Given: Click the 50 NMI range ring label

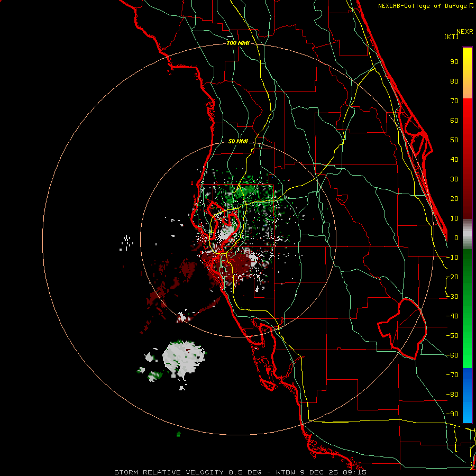Looking at the screenshot, I should [238, 141].
